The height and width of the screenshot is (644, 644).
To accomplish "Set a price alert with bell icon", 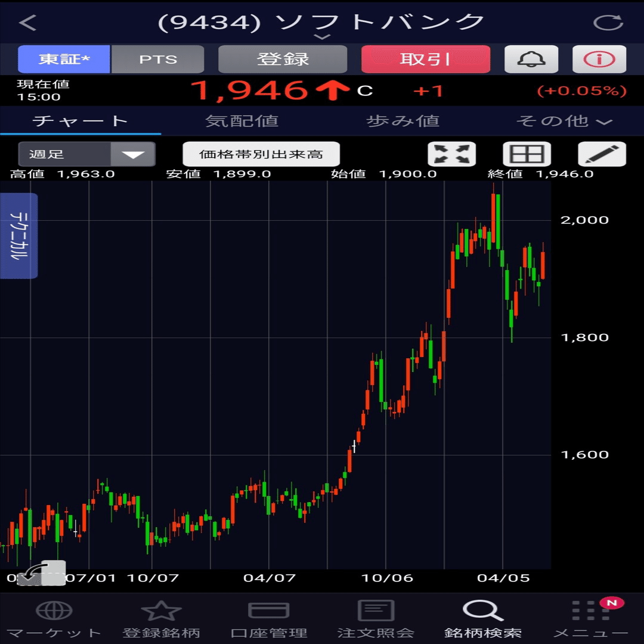I will click(x=531, y=59).
